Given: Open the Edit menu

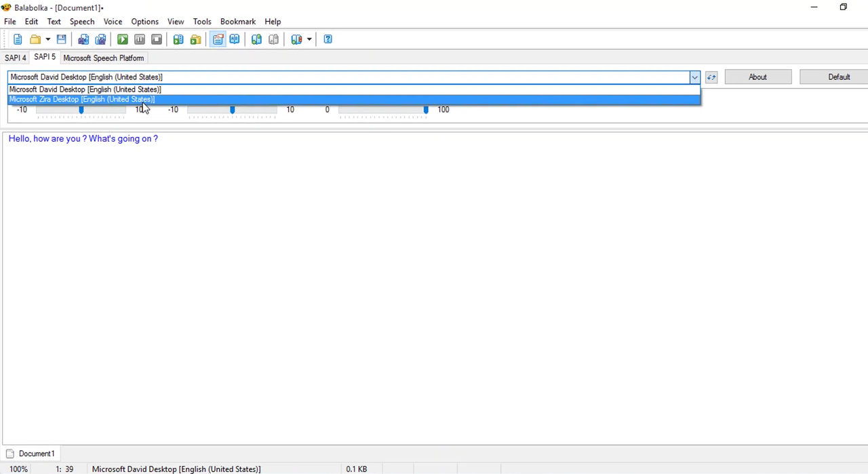Looking at the screenshot, I should coord(31,22).
